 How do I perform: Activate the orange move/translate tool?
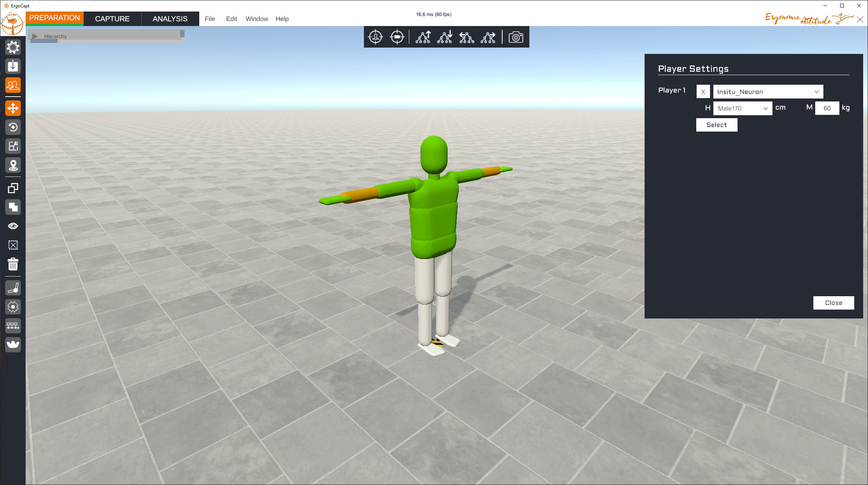point(13,108)
